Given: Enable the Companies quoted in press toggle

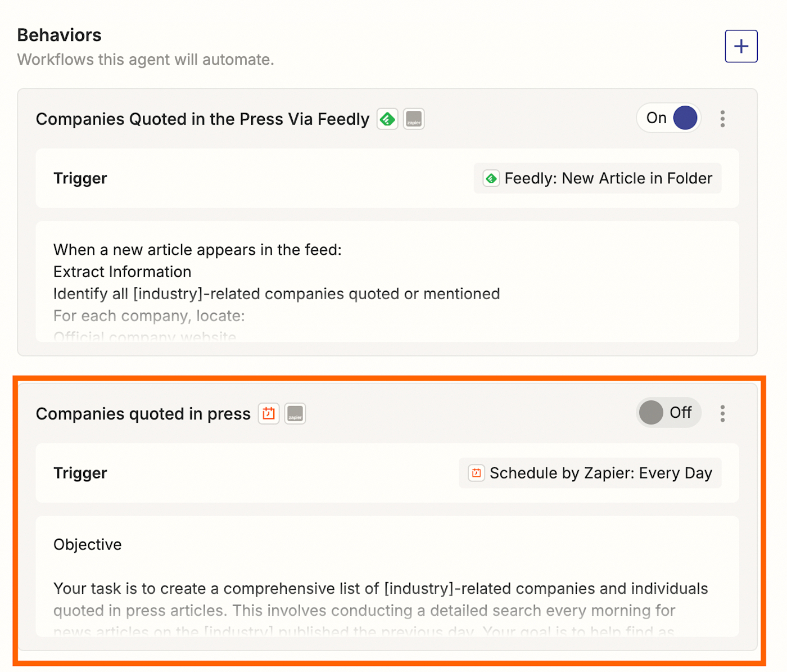Looking at the screenshot, I should click(x=668, y=413).
